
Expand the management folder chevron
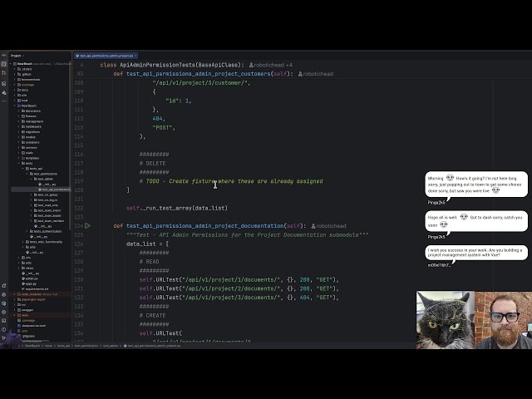point(18,121)
